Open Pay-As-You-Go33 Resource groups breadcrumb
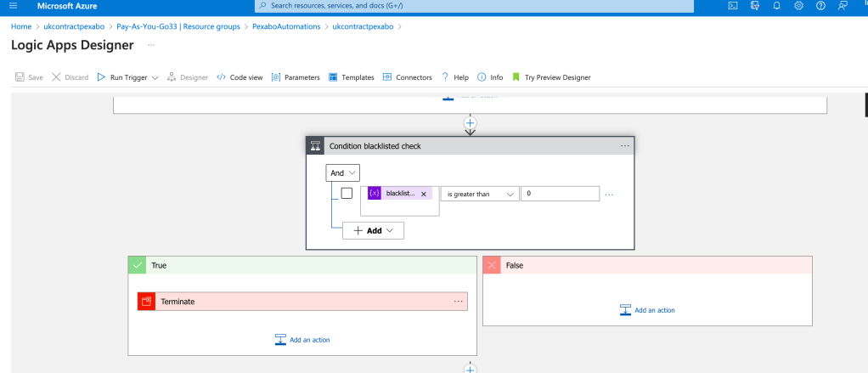The image size is (868, 373). [178, 26]
